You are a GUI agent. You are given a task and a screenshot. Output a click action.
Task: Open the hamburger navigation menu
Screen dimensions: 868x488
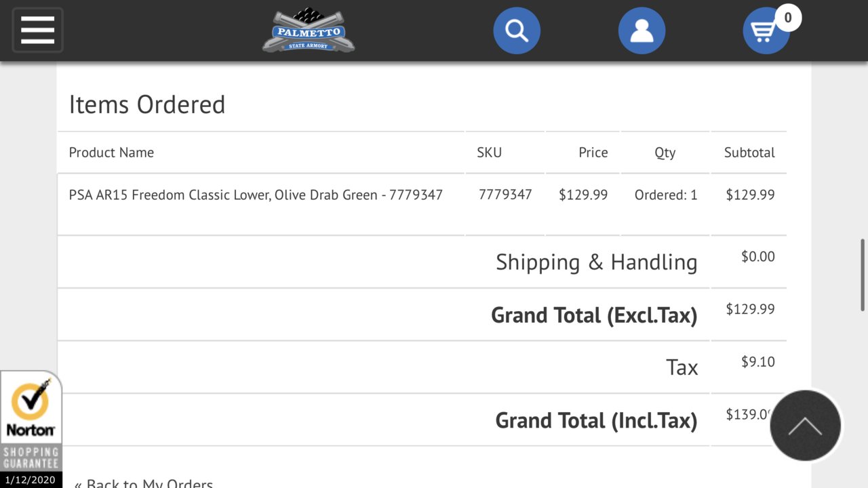click(37, 30)
